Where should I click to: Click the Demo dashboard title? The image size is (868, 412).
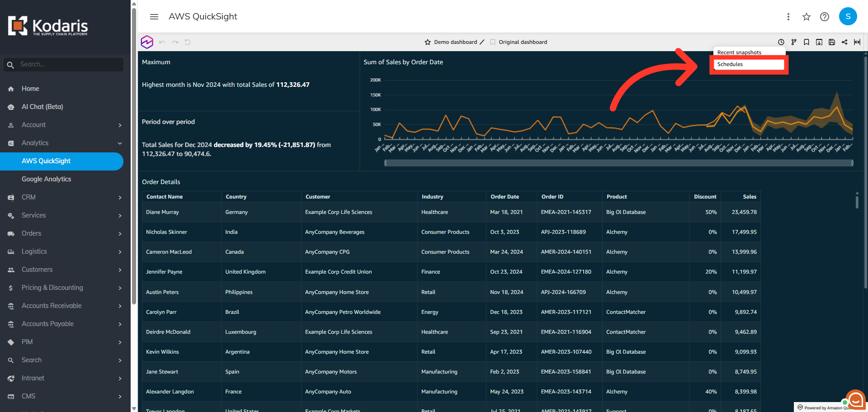tap(455, 42)
